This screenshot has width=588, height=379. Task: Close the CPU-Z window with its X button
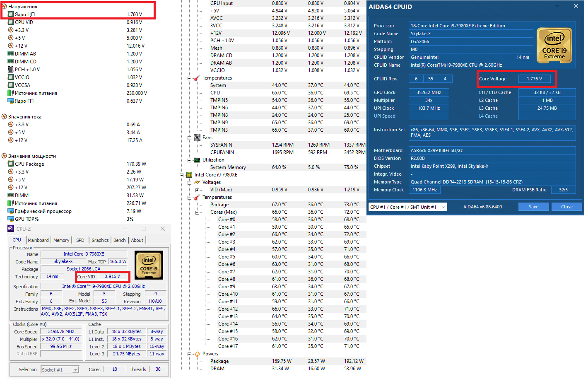163,229
